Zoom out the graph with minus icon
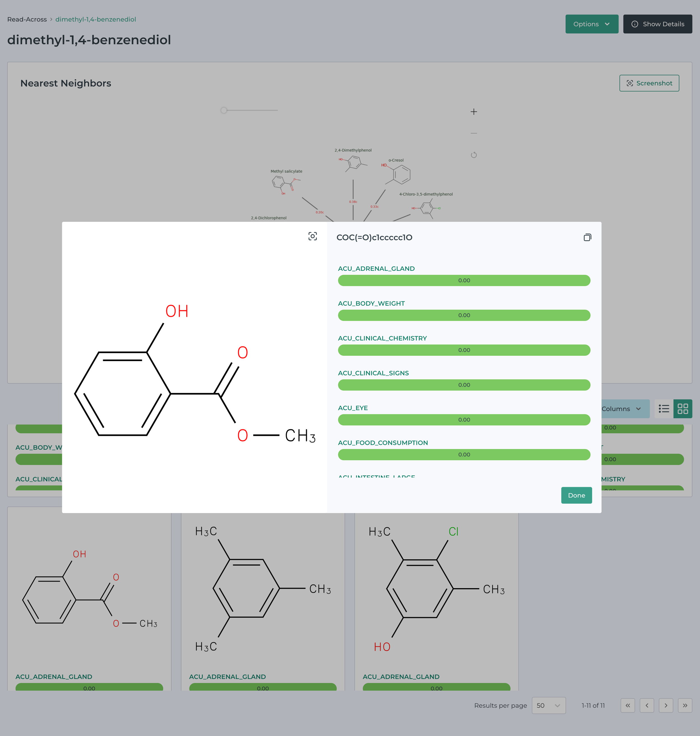This screenshot has height=736, width=700. point(473,133)
